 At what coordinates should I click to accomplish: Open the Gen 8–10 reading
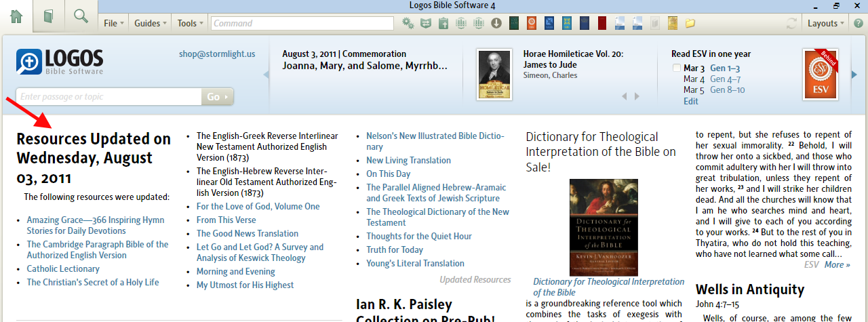coord(727,90)
